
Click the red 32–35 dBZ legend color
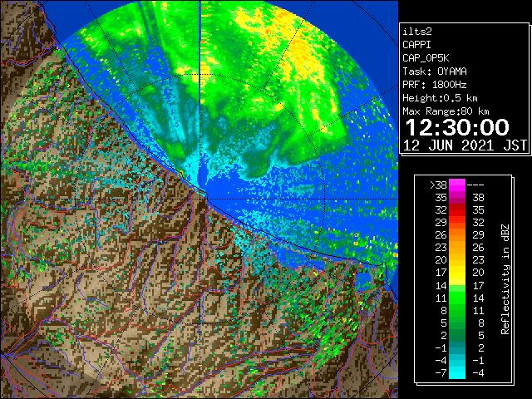click(x=457, y=210)
